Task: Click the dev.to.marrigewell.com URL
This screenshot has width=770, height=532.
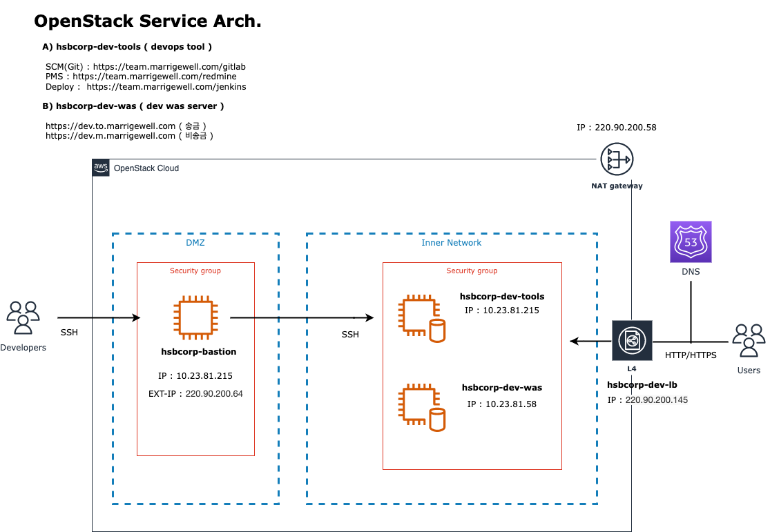Action: [x=110, y=126]
